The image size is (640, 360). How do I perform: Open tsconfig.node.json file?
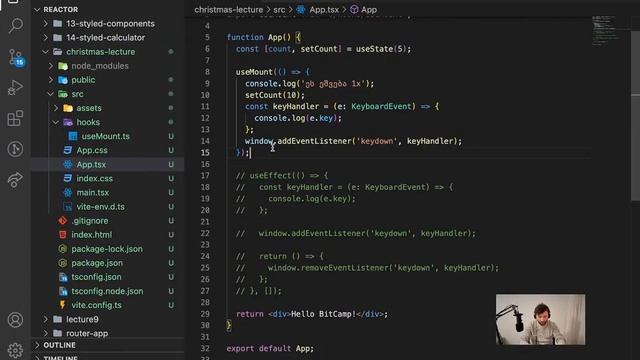107,291
